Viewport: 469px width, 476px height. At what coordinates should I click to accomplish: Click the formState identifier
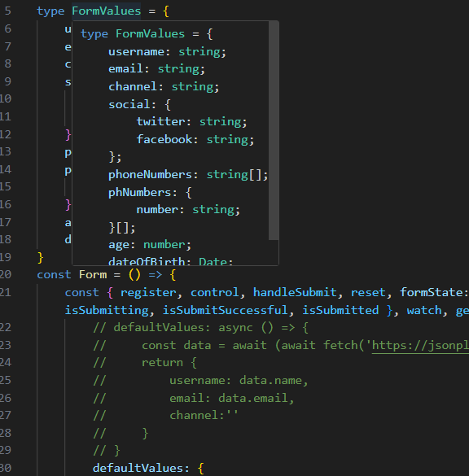[x=432, y=293]
